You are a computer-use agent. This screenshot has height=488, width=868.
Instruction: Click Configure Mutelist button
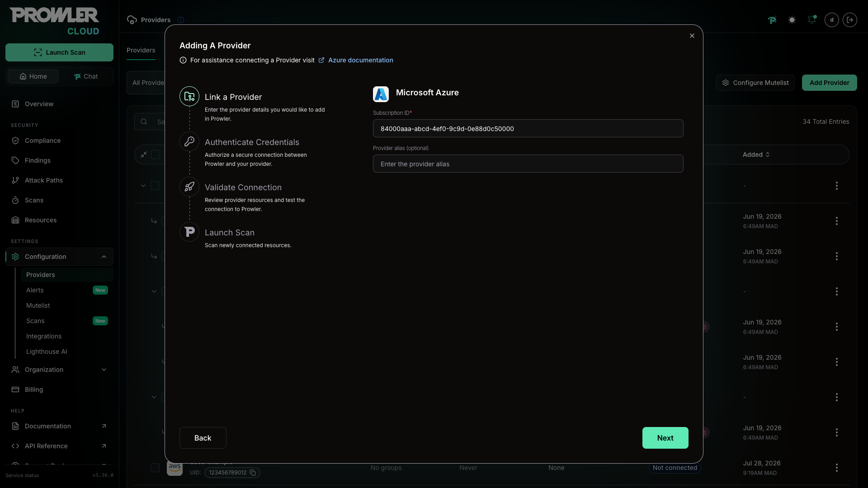755,83
